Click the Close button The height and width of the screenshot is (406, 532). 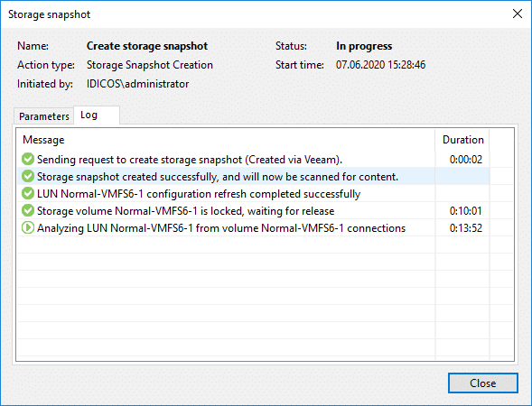[x=483, y=383]
